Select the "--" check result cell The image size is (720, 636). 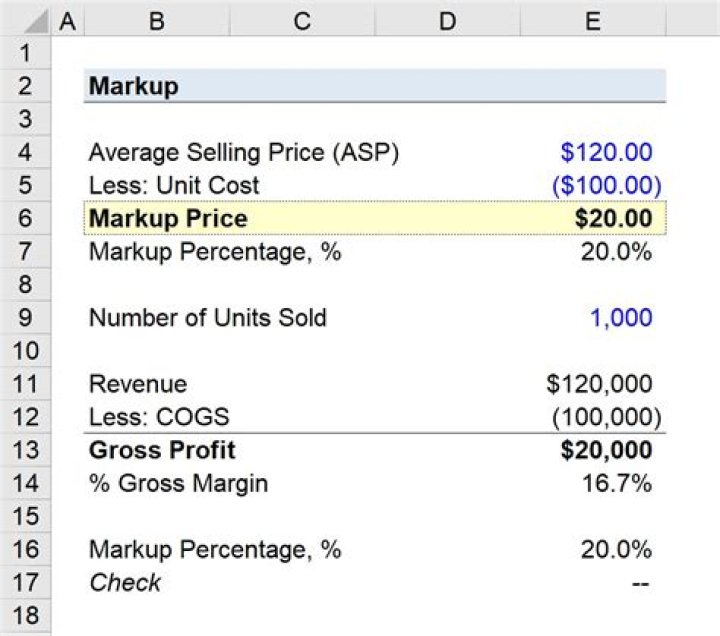tap(641, 584)
